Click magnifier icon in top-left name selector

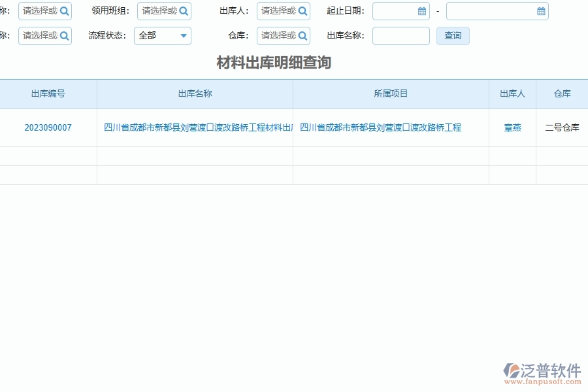(x=64, y=11)
